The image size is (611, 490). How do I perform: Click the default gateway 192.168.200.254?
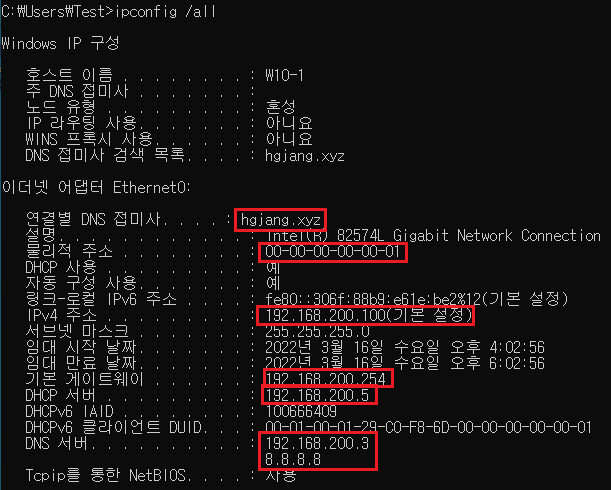tap(326, 379)
